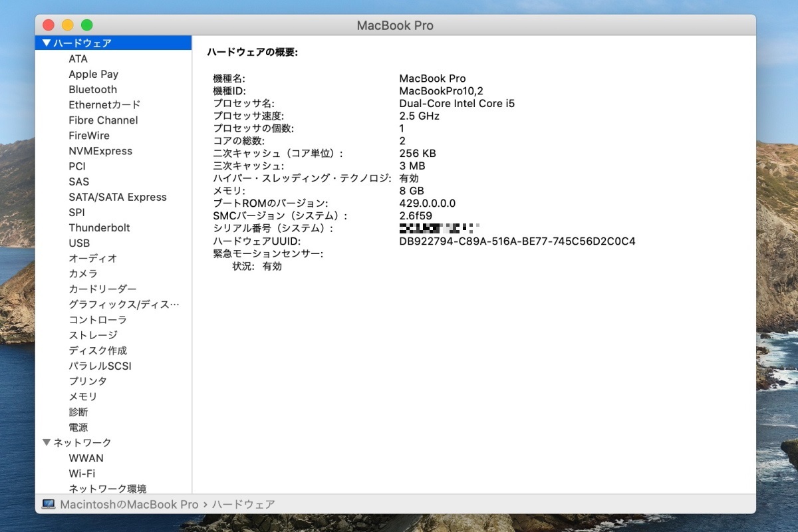Click the プロセッサ名 label
Screen dimensions: 798x532
(243, 103)
